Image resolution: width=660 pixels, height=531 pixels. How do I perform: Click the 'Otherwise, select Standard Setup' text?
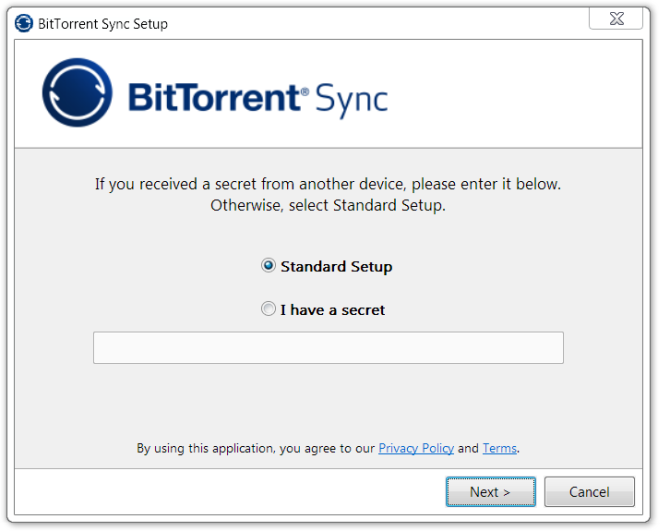tap(328, 206)
